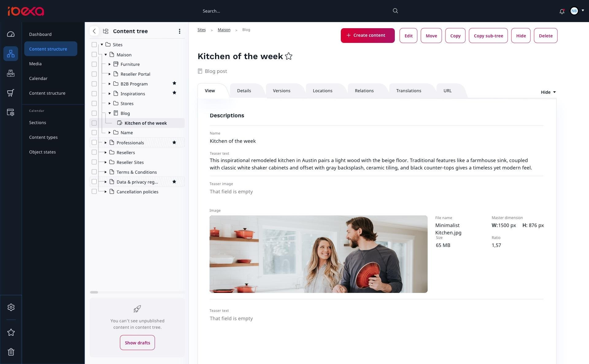Open the notifications bell icon

pyautogui.click(x=562, y=11)
